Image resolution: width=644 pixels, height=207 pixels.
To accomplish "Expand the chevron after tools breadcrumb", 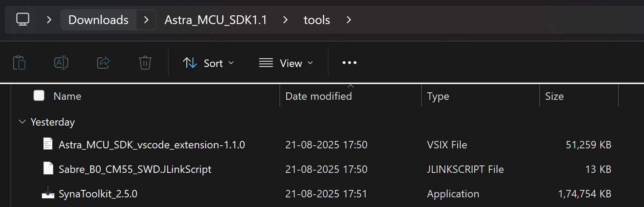I will (x=349, y=20).
